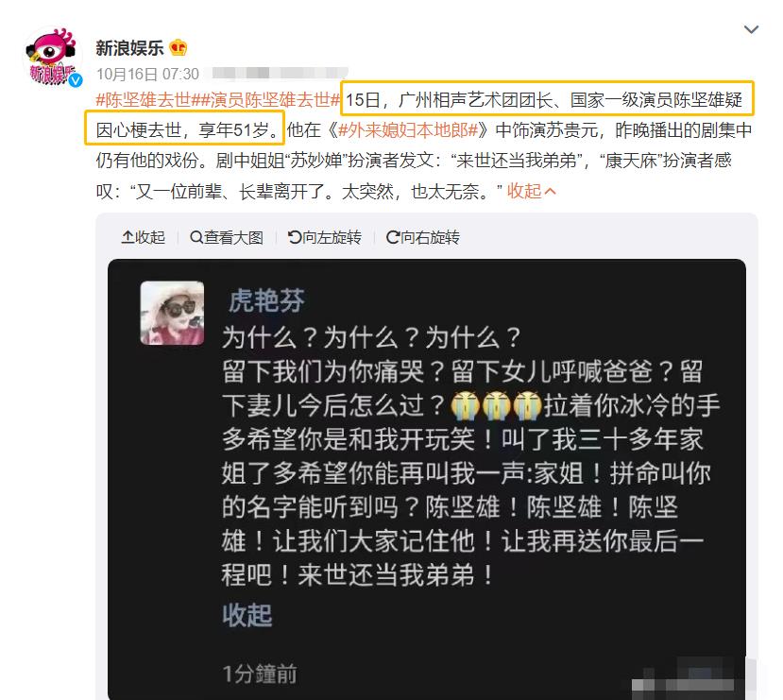The image size is (783, 700).
Task: Click the blue verified badge on avatar
Action: 76,80
